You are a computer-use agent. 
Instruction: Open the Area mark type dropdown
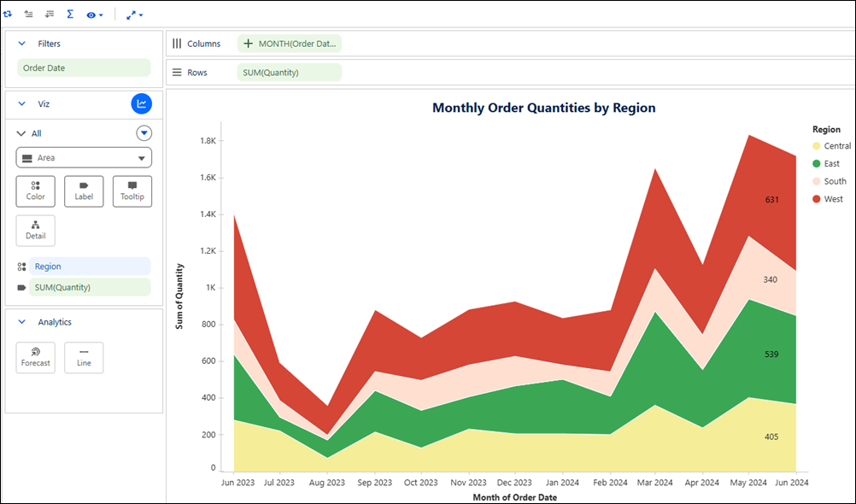point(84,158)
